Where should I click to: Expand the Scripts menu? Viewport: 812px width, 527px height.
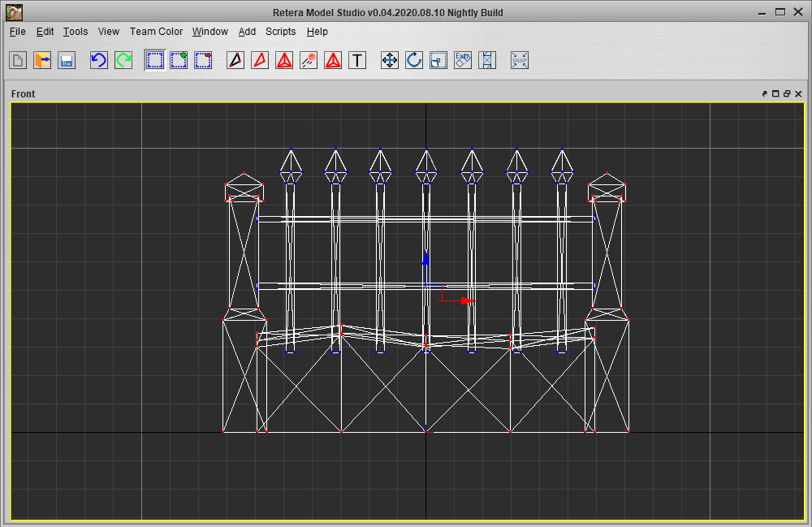280,32
